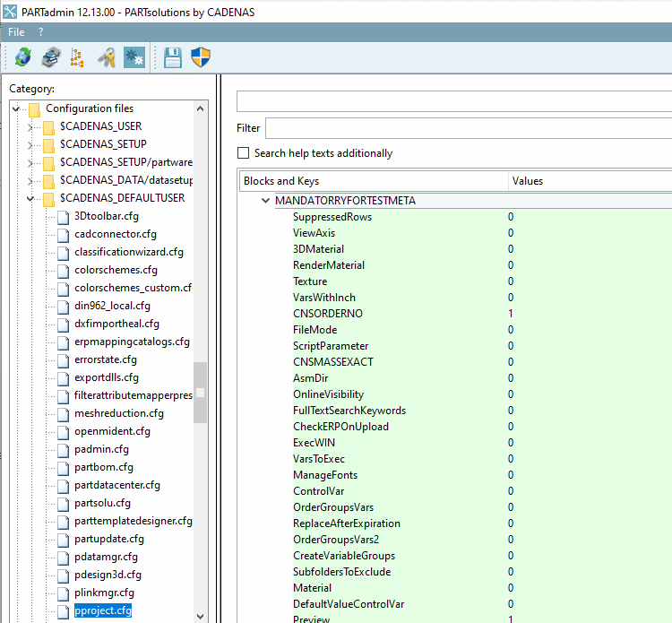
Task: Select pdesign3d.cfg file
Action: (108, 575)
